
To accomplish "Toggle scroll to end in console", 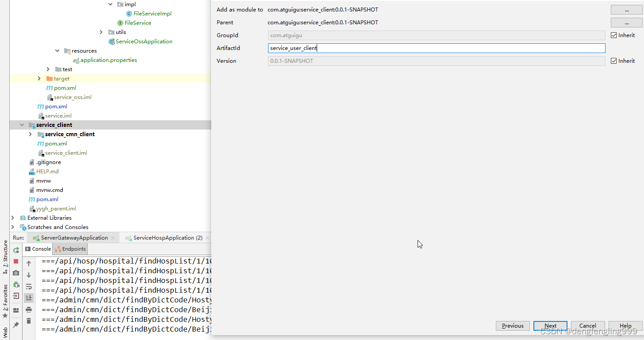I will tap(29, 298).
